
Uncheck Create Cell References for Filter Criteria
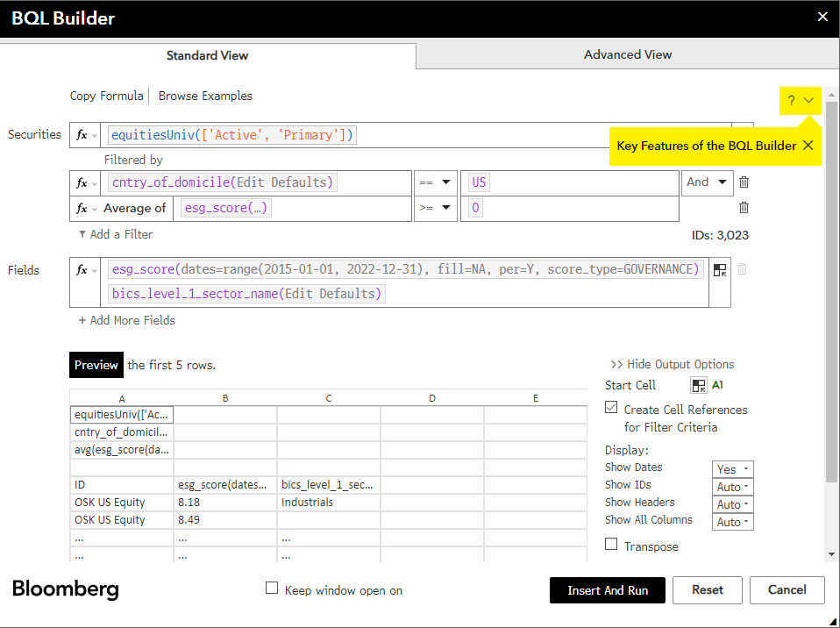point(610,409)
